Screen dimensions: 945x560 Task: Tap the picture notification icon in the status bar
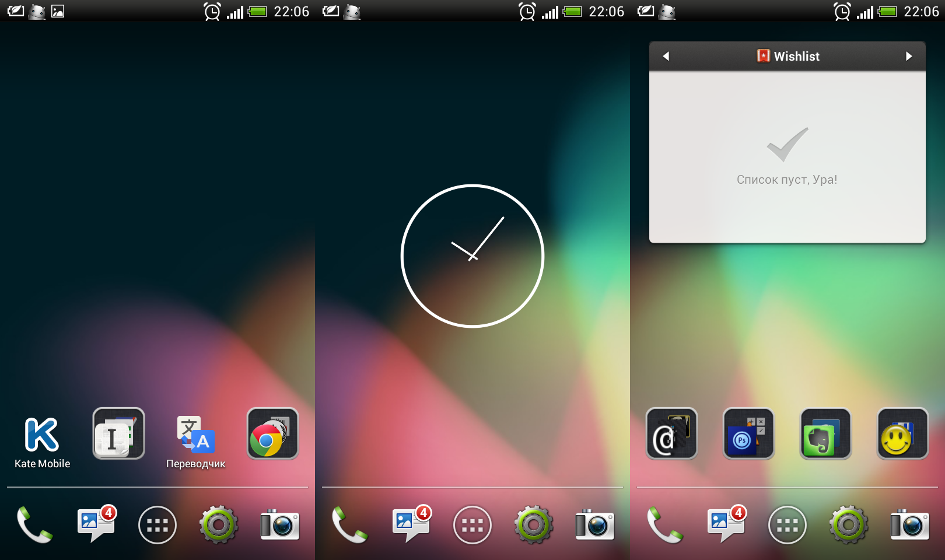tap(58, 11)
